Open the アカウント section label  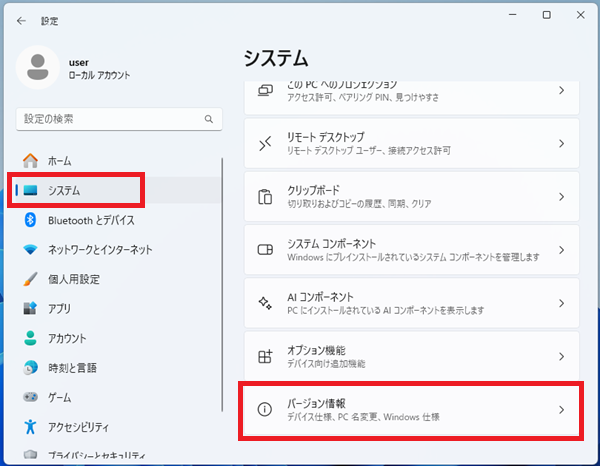pos(67,338)
